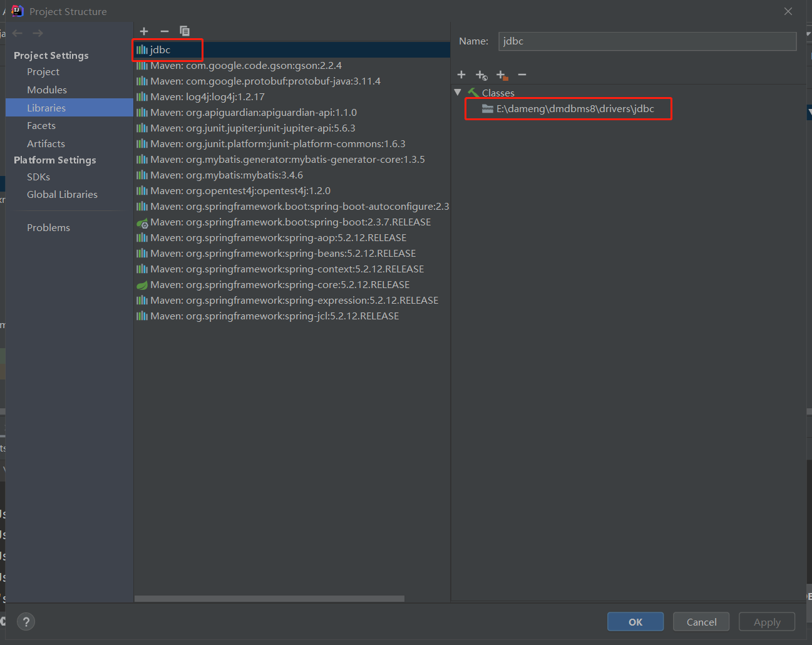This screenshot has height=645, width=812.
Task: Click the specify documentation URL icon
Action: coord(481,75)
